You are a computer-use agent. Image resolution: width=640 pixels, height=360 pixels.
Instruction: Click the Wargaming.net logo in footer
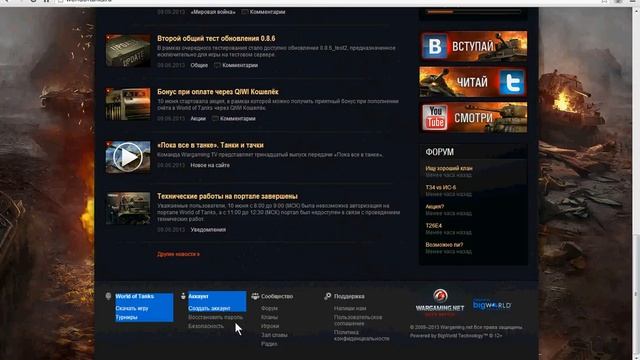[440, 302]
